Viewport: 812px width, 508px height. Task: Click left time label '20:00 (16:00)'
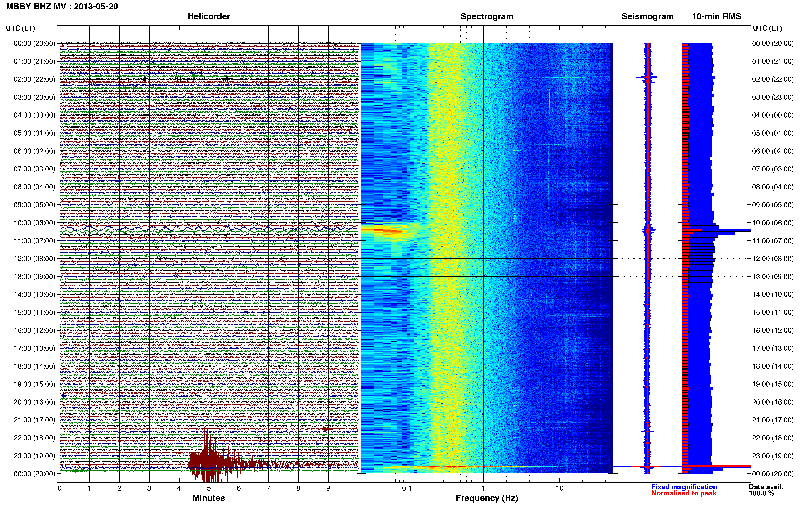tap(34, 402)
